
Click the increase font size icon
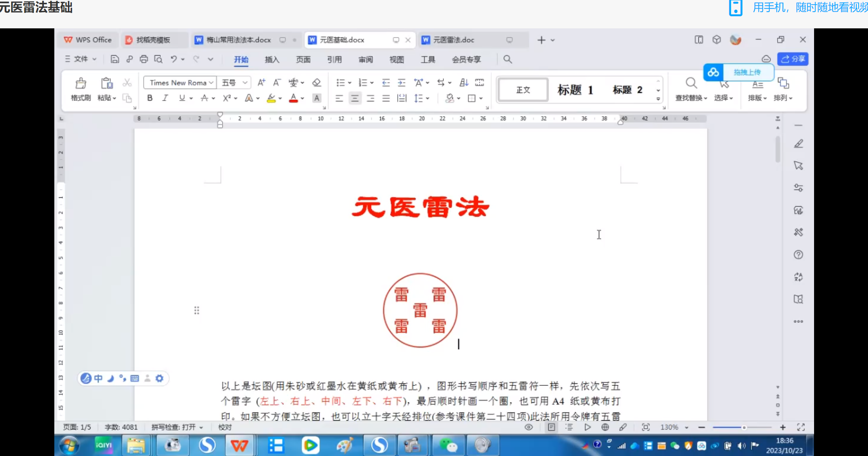pyautogui.click(x=261, y=83)
